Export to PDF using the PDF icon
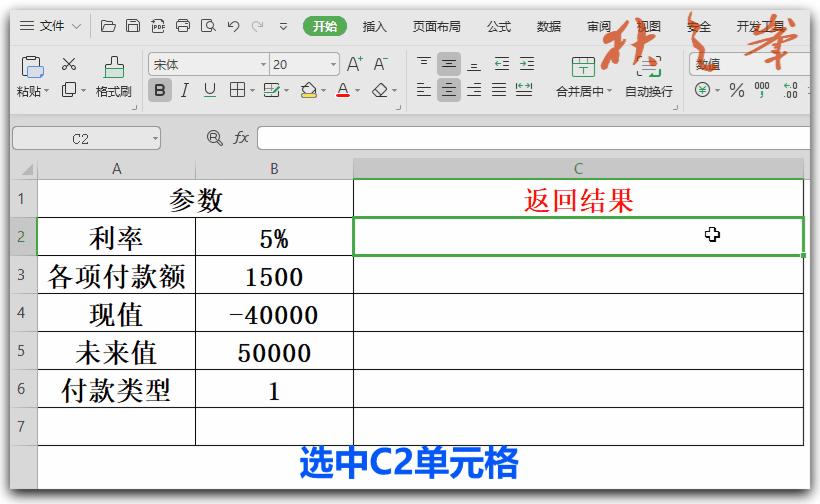The height and width of the screenshot is (504, 820). coord(158,26)
